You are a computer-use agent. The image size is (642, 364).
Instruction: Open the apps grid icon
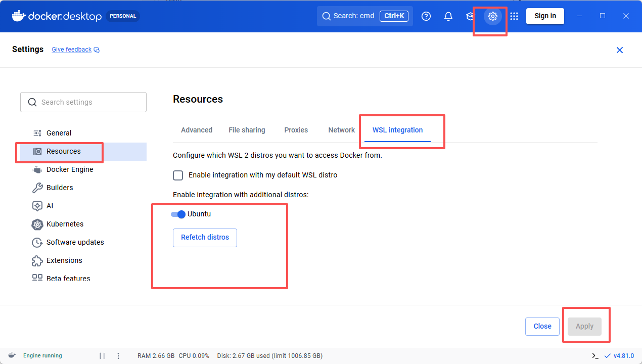(x=514, y=16)
